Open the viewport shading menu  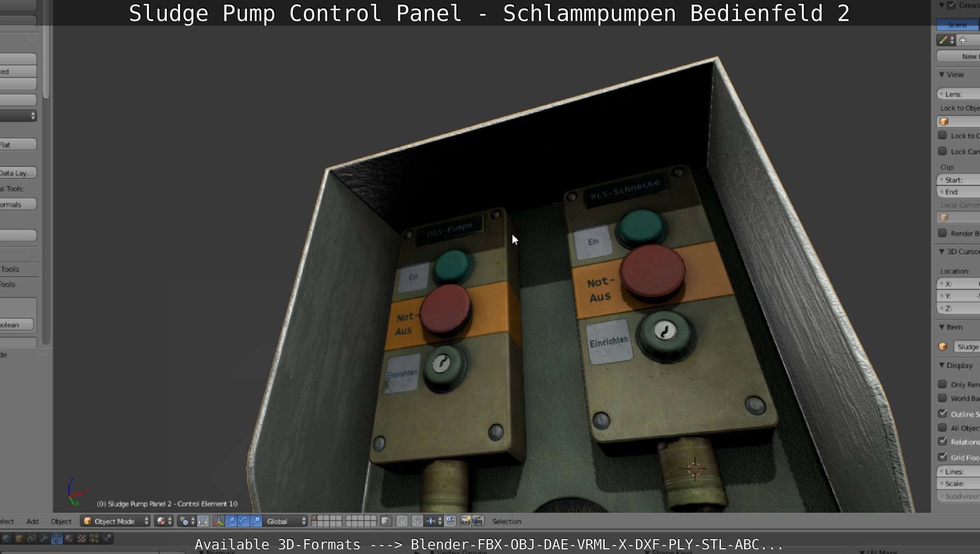click(x=165, y=521)
